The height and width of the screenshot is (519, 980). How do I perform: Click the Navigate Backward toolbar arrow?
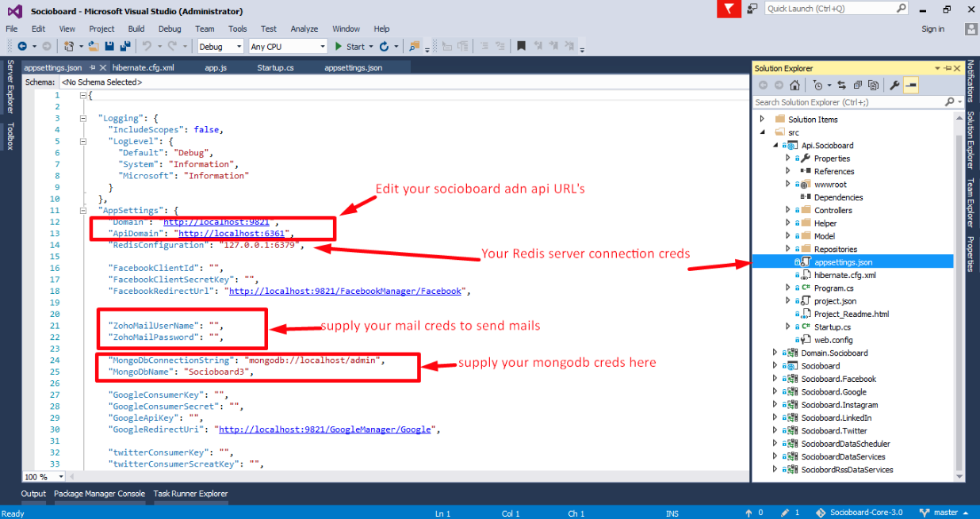22,46
